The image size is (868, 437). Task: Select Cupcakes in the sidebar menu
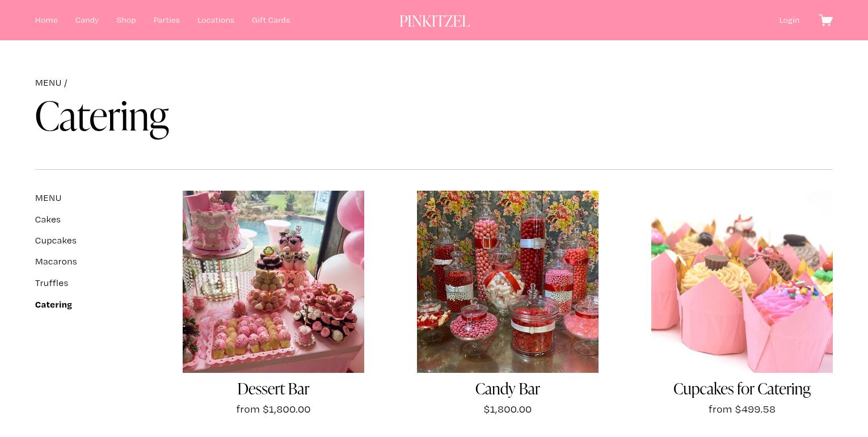tap(56, 241)
